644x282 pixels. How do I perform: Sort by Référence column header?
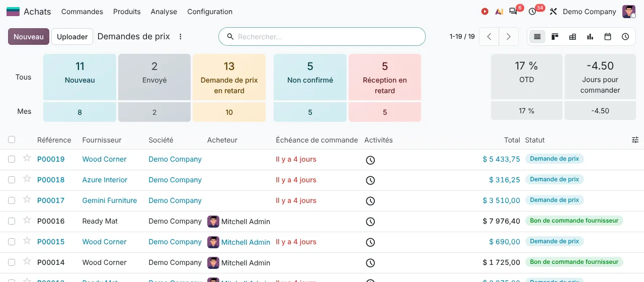point(54,140)
